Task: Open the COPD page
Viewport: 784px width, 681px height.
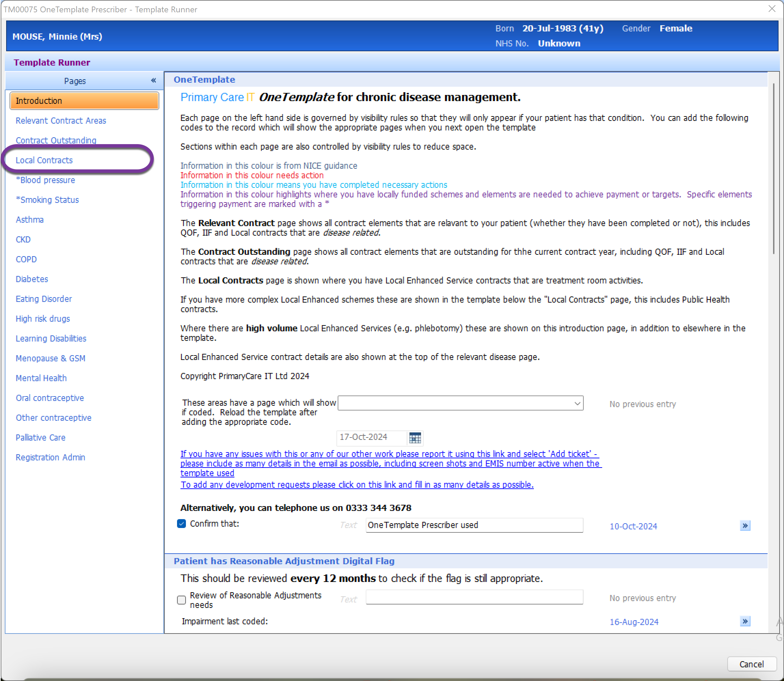Action: pyautogui.click(x=26, y=259)
